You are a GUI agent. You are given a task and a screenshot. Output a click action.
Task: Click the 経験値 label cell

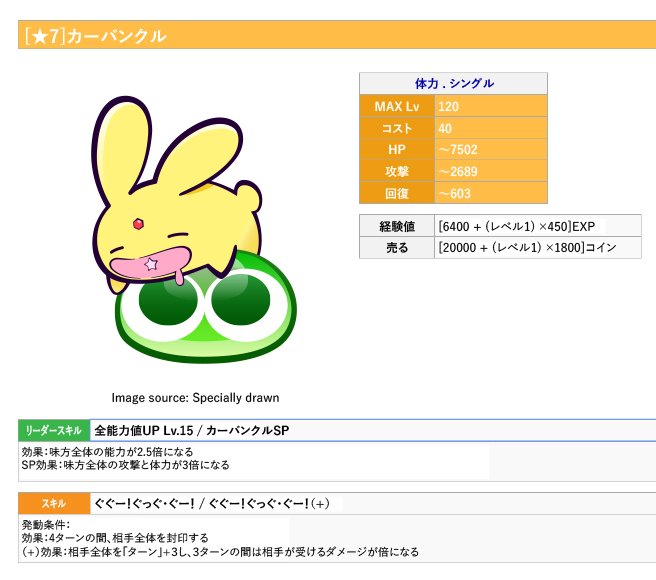397,226
